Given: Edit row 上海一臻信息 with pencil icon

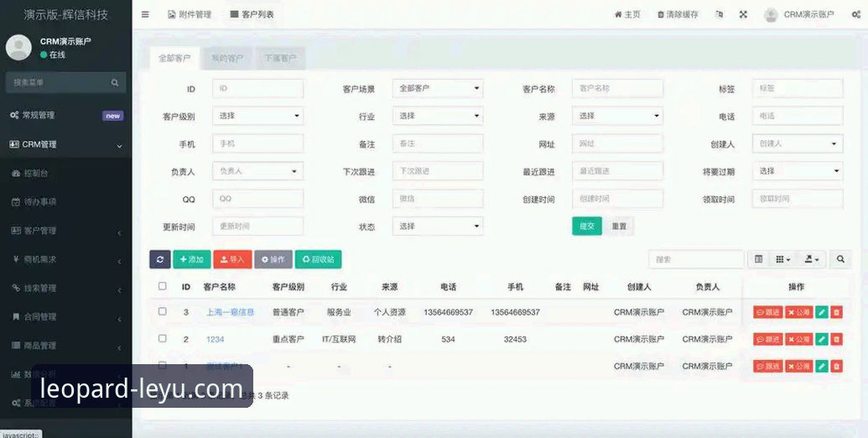Looking at the screenshot, I should (822, 312).
